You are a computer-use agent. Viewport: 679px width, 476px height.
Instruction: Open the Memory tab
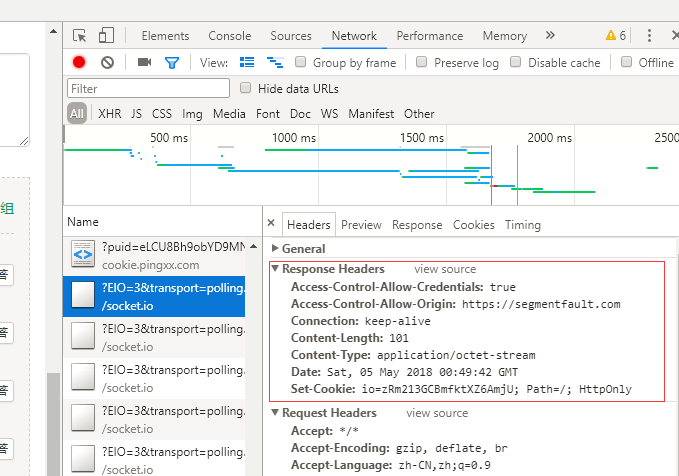(505, 36)
